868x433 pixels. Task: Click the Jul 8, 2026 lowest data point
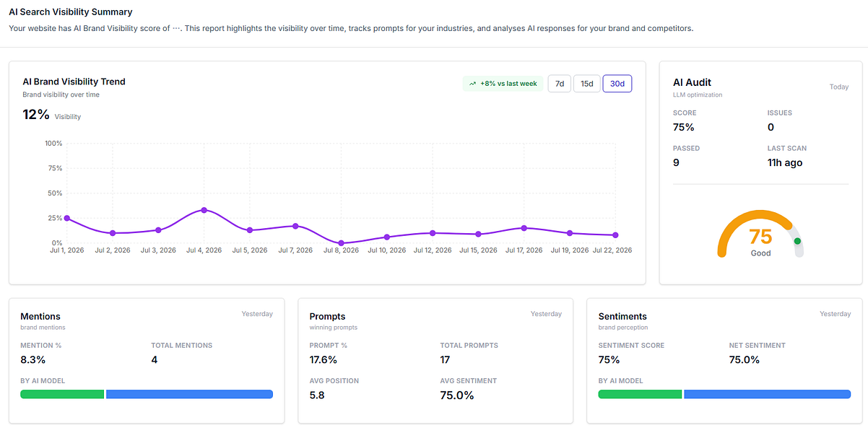pyautogui.click(x=341, y=243)
